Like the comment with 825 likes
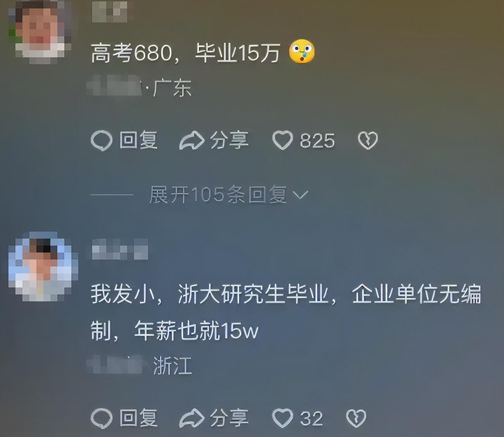504x437 pixels. tap(282, 140)
